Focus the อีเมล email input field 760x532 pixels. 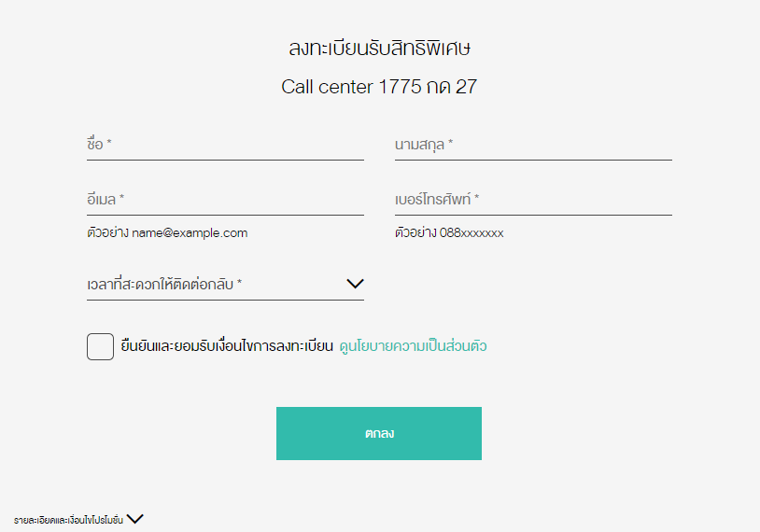(x=225, y=200)
